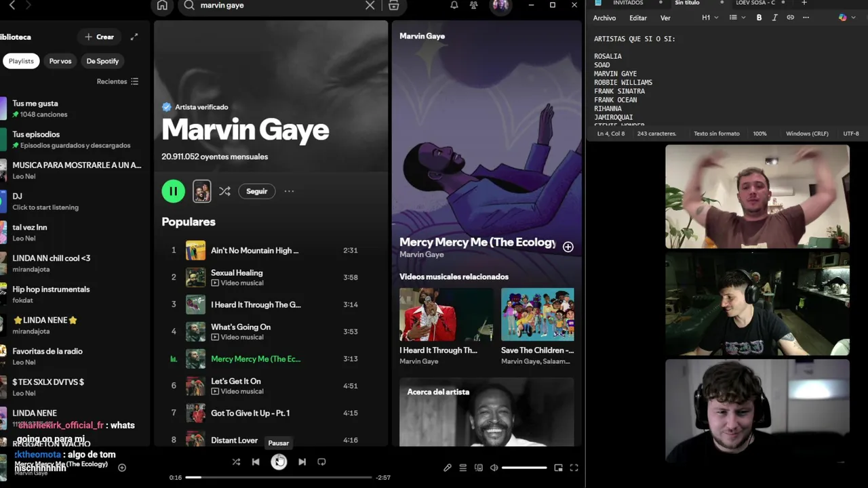Open the Browse icon next to search
This screenshot has height=488, width=868.
(x=393, y=5)
